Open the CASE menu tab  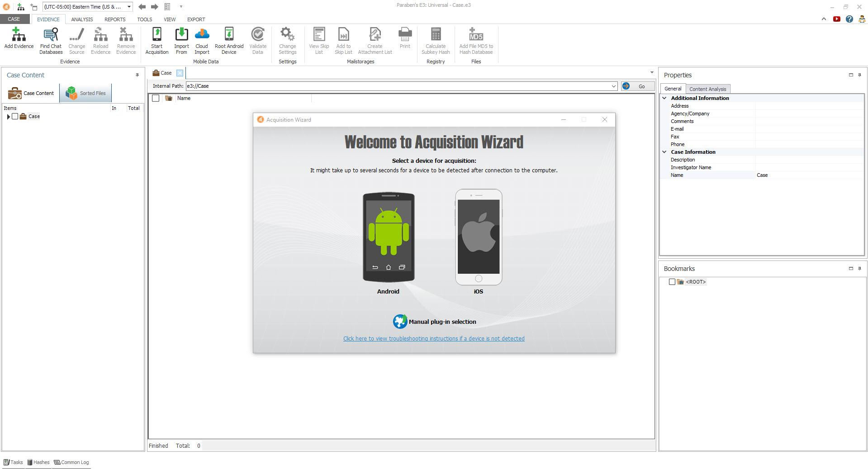click(x=14, y=19)
